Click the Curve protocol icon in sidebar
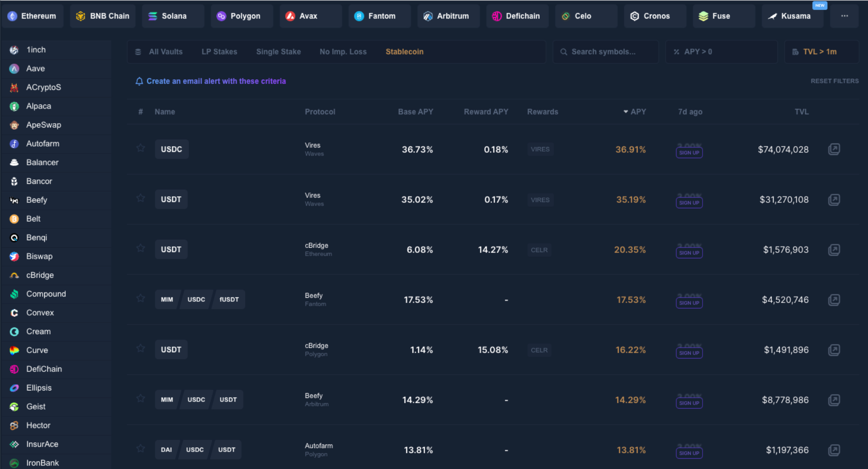 (x=14, y=350)
